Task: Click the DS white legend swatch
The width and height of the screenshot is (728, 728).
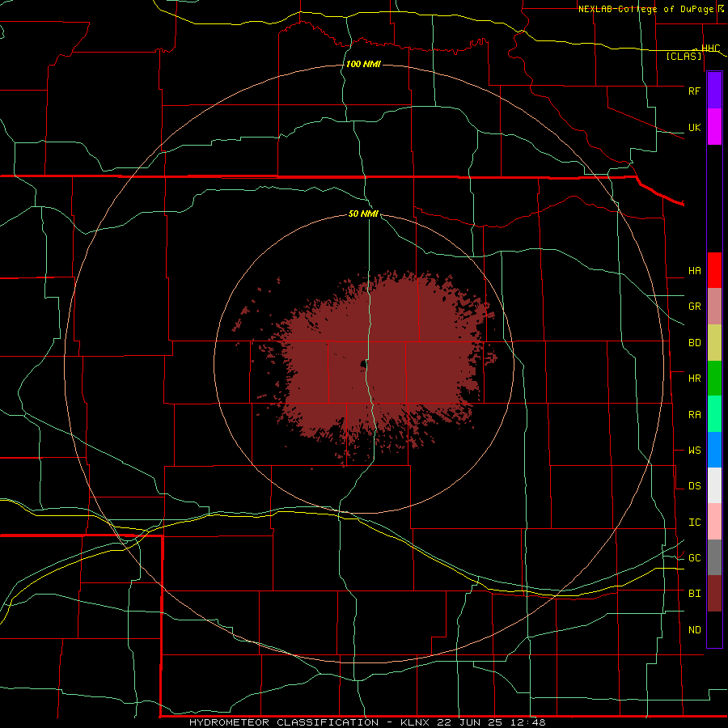Action: pos(714,485)
